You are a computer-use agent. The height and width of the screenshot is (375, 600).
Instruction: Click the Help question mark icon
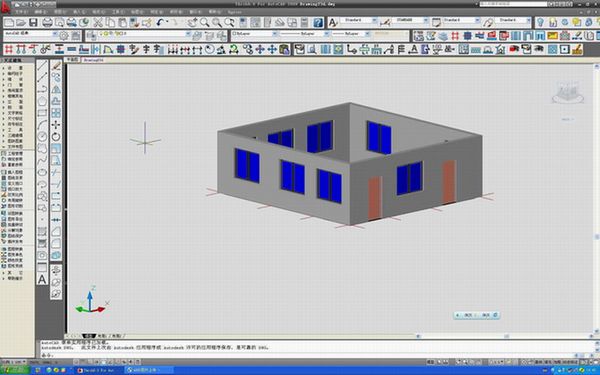point(318,23)
